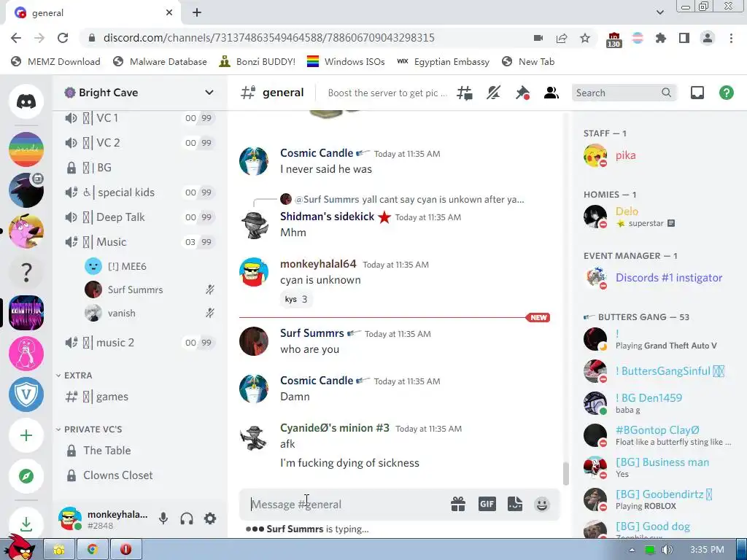Open the question mark server icon

tap(26, 272)
